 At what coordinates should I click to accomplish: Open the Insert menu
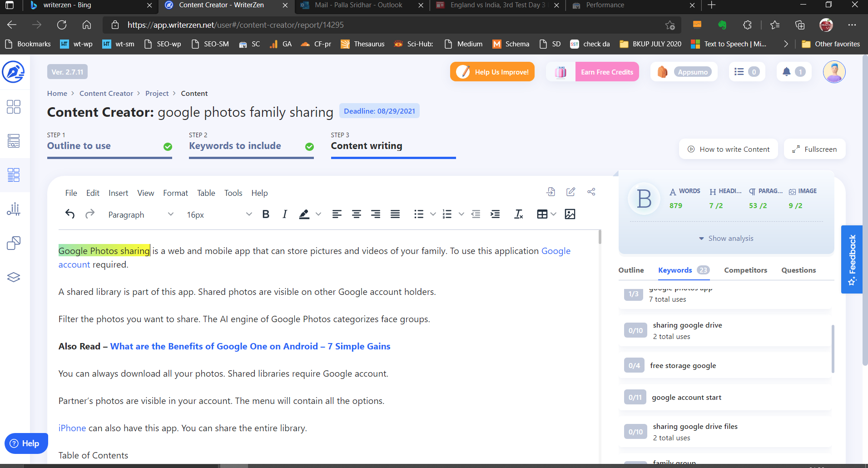(x=118, y=193)
